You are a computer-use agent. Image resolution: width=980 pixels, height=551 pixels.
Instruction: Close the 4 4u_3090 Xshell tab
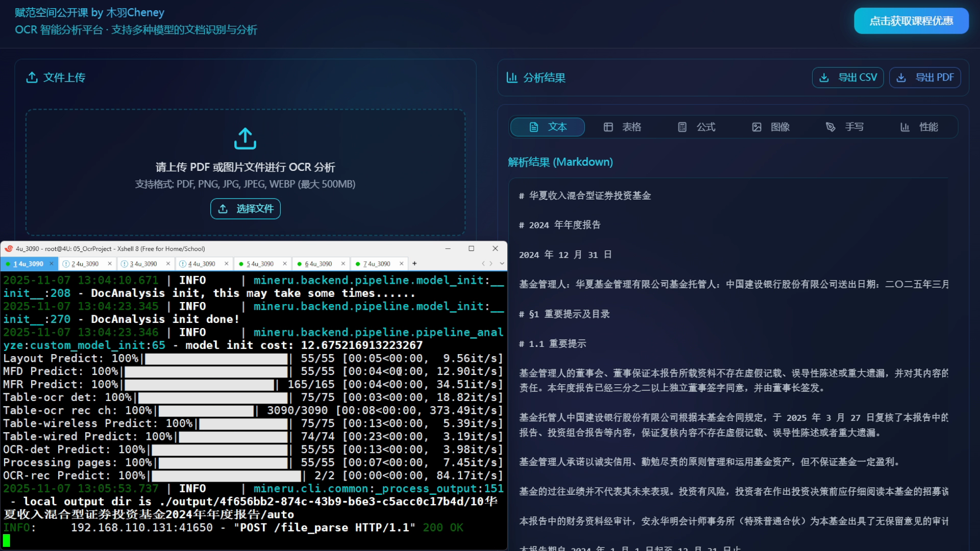point(227,264)
